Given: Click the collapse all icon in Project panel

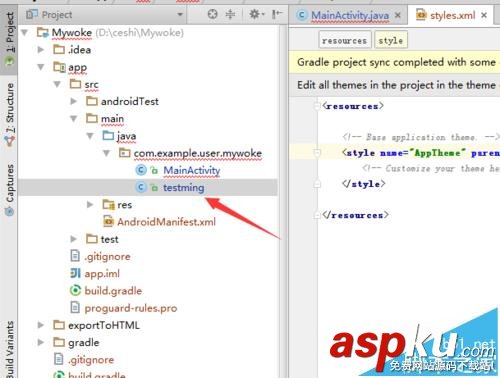Looking at the screenshot, I should [x=230, y=14].
